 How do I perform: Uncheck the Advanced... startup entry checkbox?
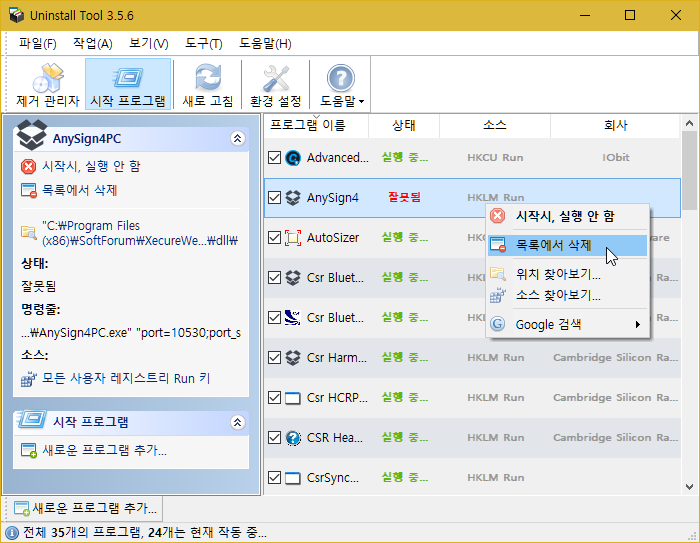pos(275,157)
